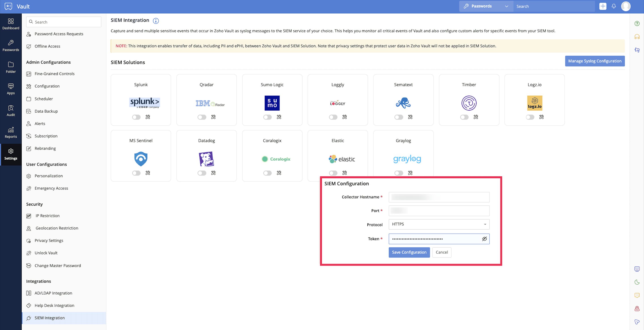Open the Fine-Grained Controls settings menu item

pos(55,74)
